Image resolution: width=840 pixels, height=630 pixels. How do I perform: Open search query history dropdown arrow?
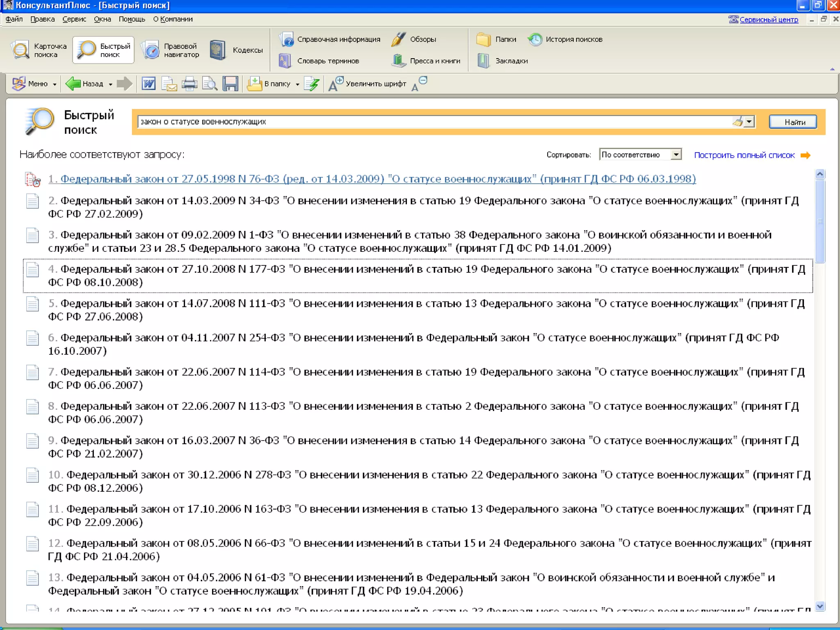[749, 121]
